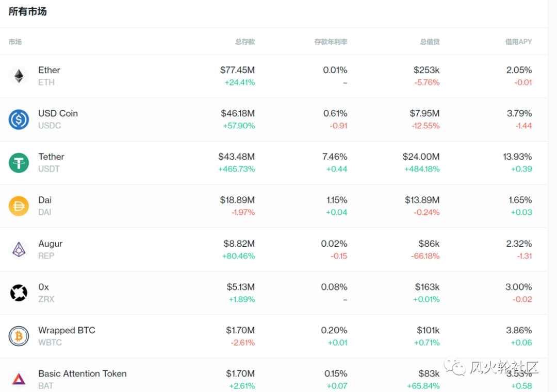Click Wrapped BTC borrow APY 3.86%
Screen dimensions: 557x392
519,330
